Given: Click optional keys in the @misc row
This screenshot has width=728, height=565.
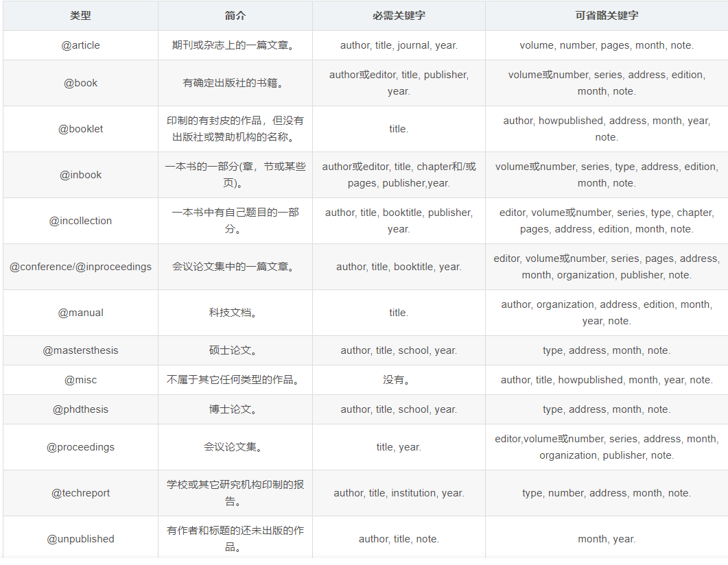Looking at the screenshot, I should pos(607,380).
